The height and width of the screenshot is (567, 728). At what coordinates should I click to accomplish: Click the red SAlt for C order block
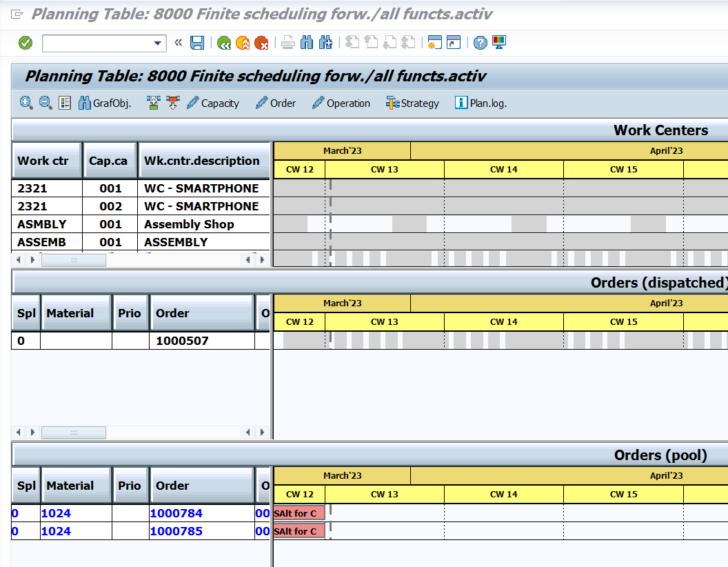pos(298,513)
